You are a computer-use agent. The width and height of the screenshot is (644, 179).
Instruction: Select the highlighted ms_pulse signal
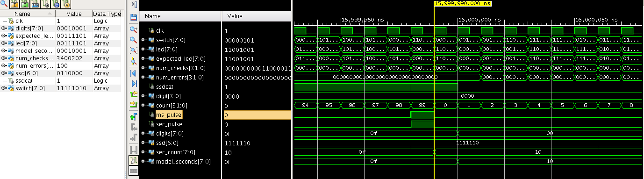point(169,115)
